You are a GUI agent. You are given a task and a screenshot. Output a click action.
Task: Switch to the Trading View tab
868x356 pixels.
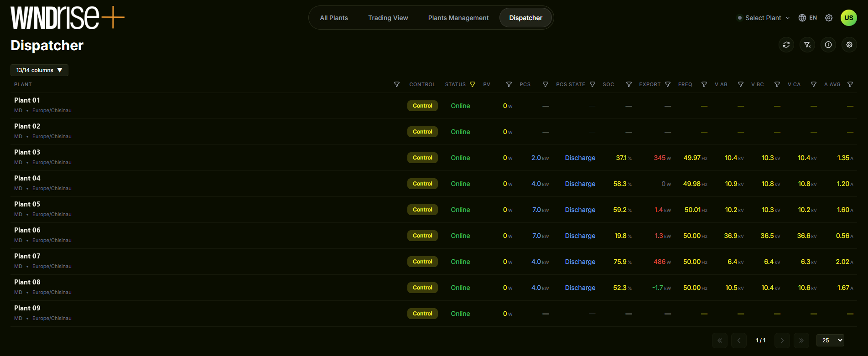(x=388, y=18)
